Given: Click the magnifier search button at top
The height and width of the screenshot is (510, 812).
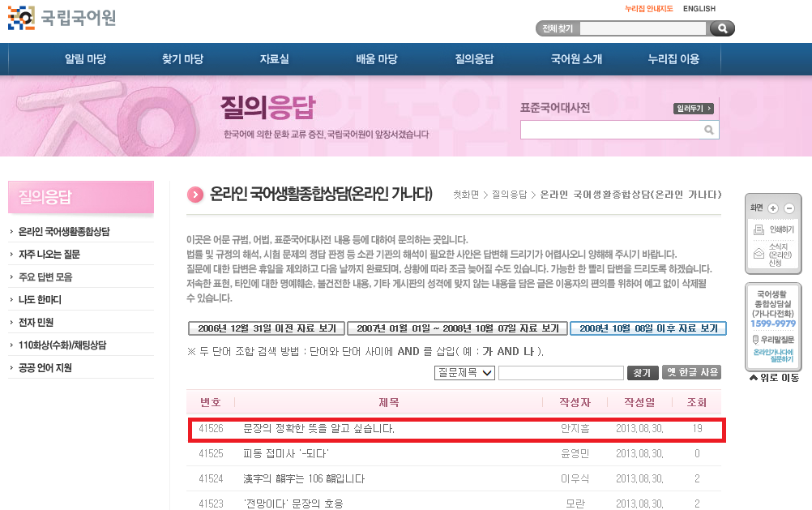Looking at the screenshot, I should click(x=720, y=28).
